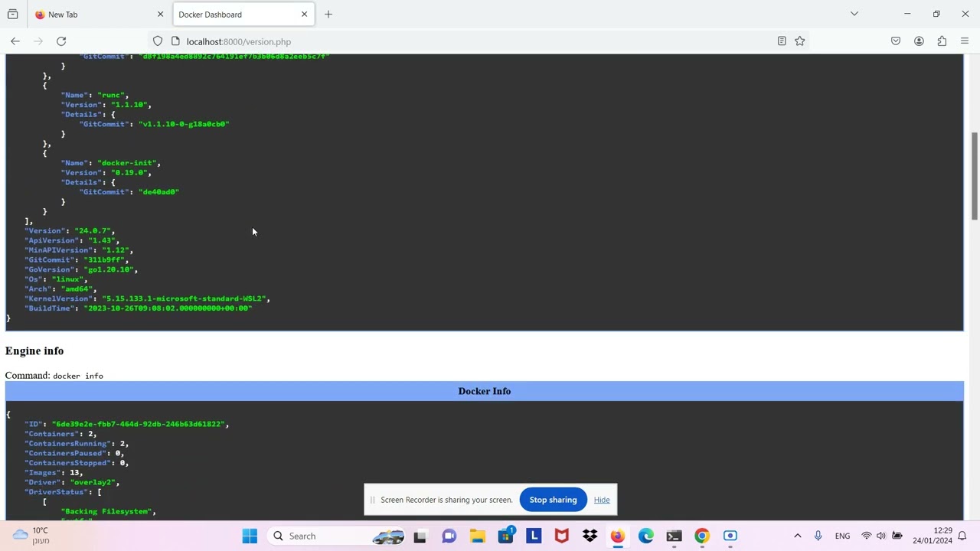Image resolution: width=980 pixels, height=551 pixels.
Task: Open the blue L app on taskbar
Action: [534, 536]
